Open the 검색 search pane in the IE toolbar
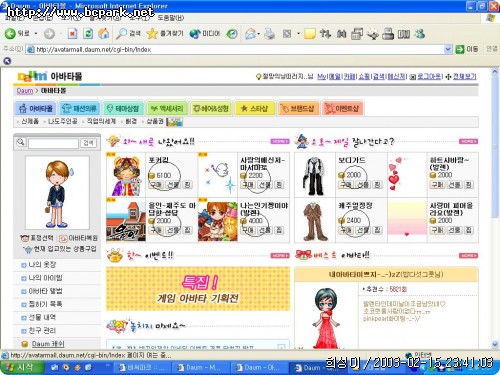Image resolution: width=500 pixels, height=375 pixels. [x=128, y=33]
